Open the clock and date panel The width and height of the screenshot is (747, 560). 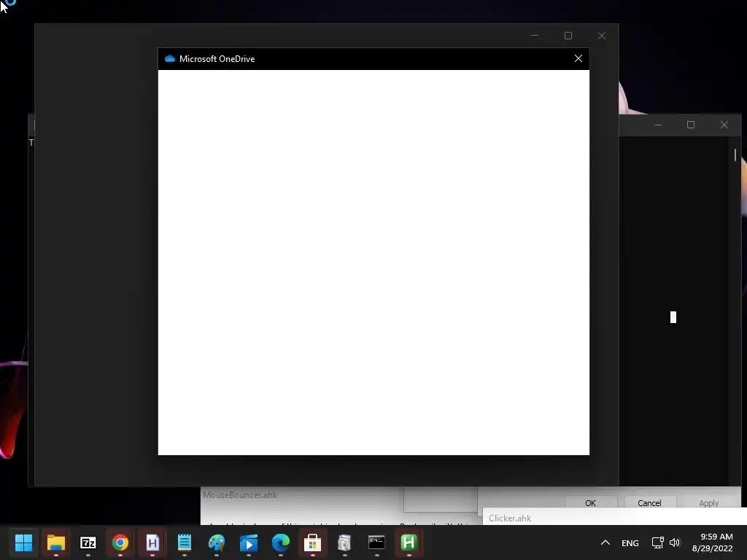click(712, 542)
